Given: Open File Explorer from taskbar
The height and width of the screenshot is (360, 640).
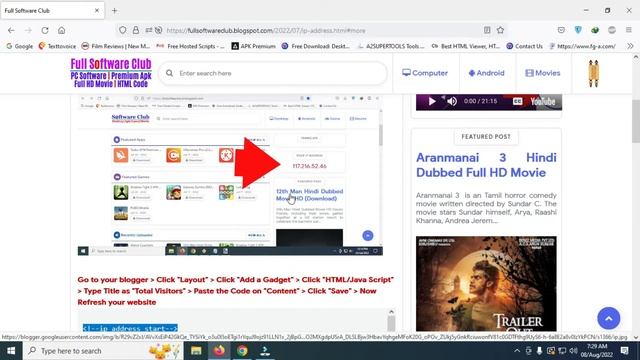Looking at the screenshot, I should [x=196, y=351].
